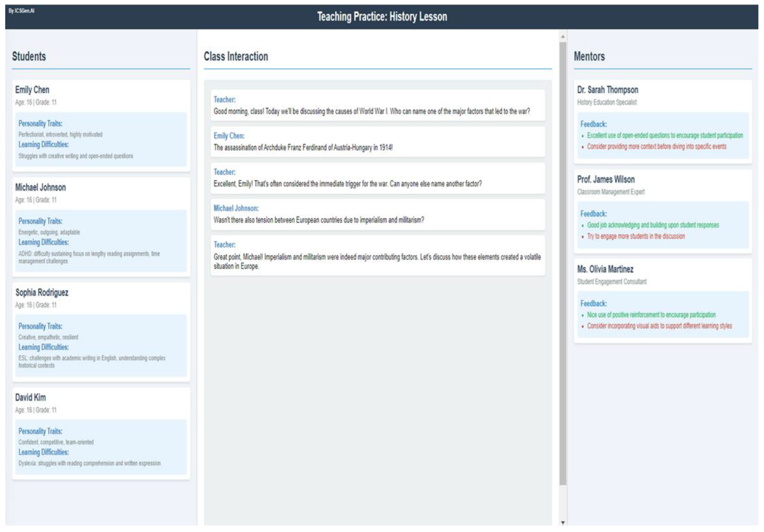Click the scrollbar up arrow

point(563,37)
